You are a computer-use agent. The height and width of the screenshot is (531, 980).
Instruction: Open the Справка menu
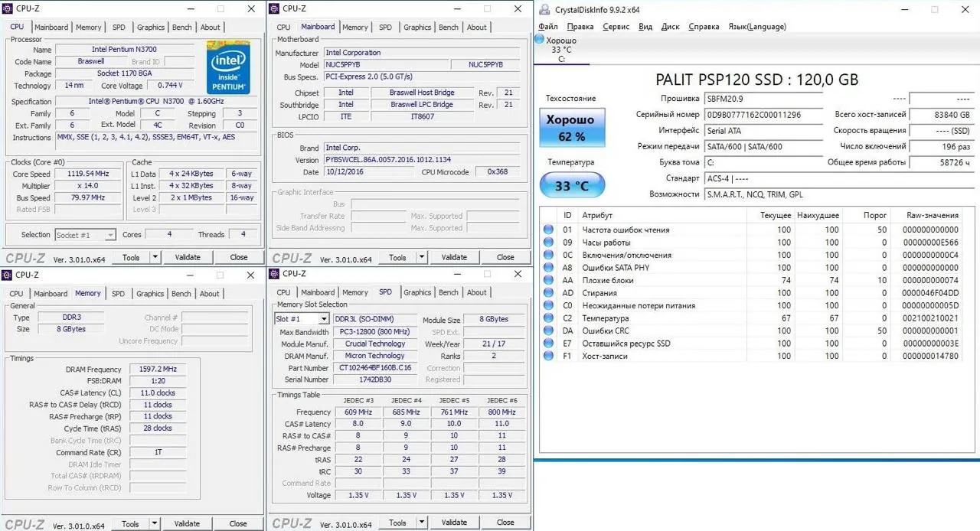704,27
